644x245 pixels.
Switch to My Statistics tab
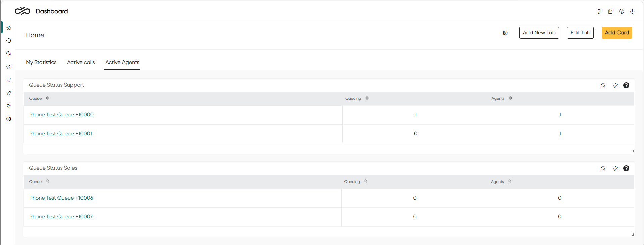(41, 62)
